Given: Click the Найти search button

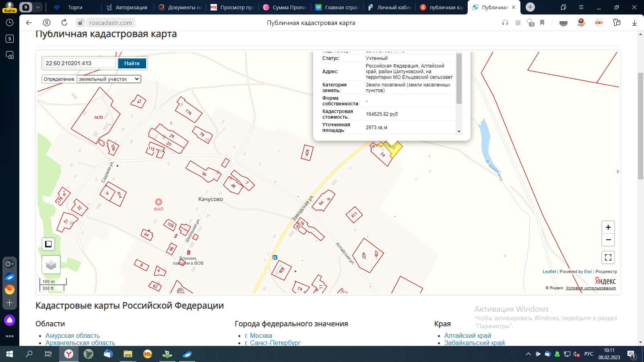Looking at the screenshot, I should (x=132, y=63).
